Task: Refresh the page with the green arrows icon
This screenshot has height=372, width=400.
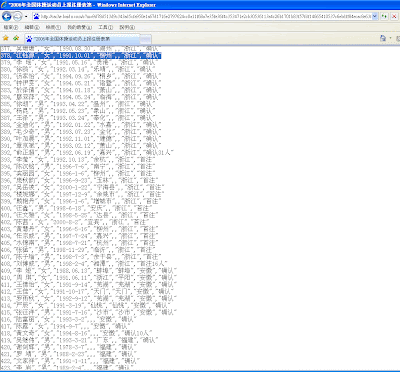Action: (x=384, y=16)
